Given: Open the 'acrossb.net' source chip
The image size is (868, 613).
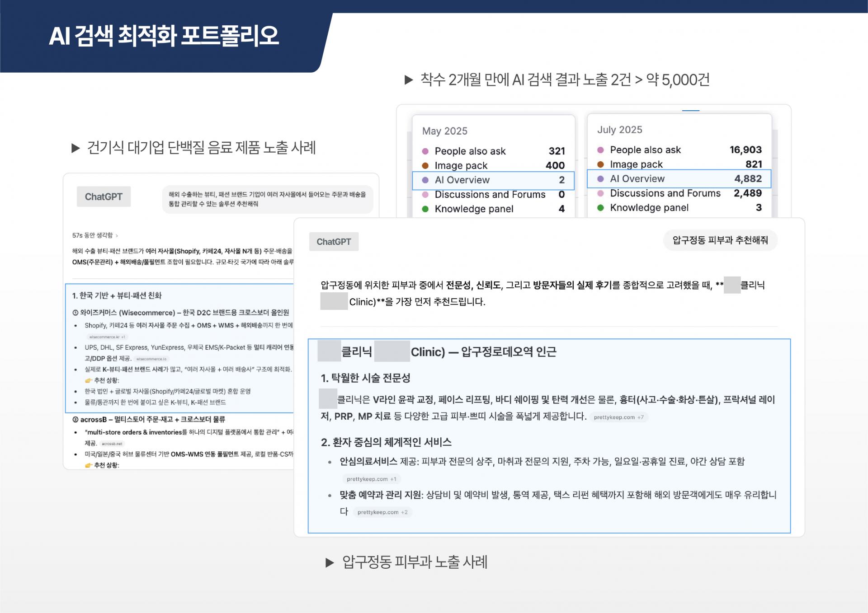Looking at the screenshot, I should pyautogui.click(x=112, y=444).
